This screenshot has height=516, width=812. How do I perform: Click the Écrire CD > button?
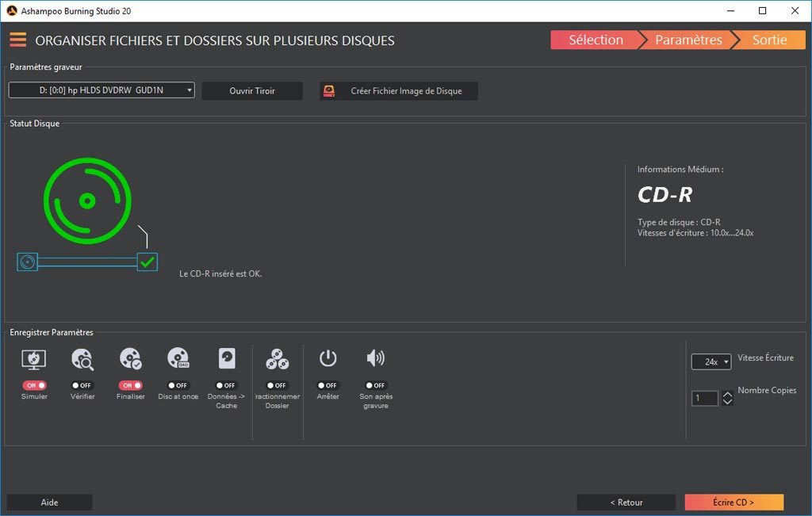tap(733, 502)
